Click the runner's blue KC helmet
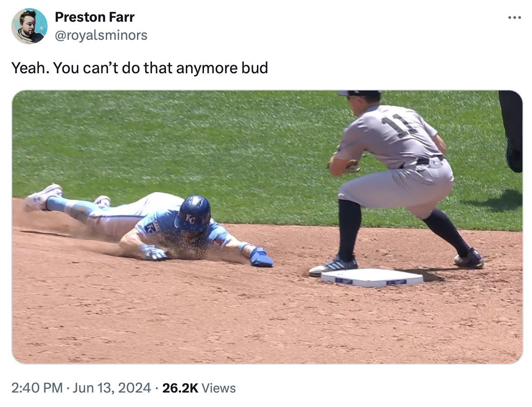This screenshot has width=532, height=407. click(194, 213)
